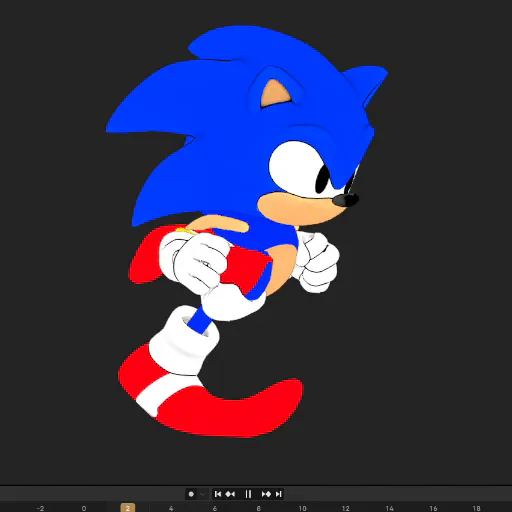The width and height of the screenshot is (512, 512).
Task: Jump to the end frame
Action: tap(279, 494)
